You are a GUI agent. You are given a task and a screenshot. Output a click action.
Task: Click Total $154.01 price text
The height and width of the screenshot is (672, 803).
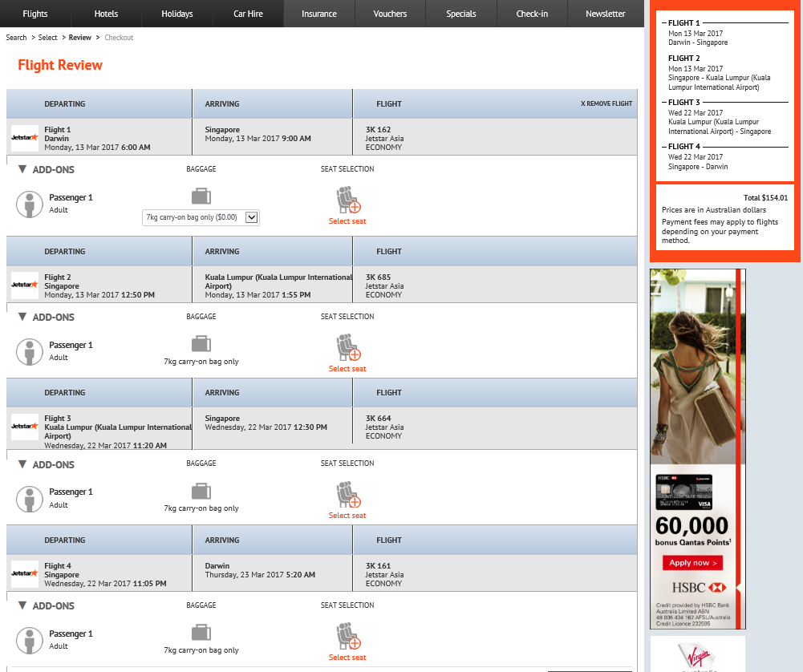765,197
